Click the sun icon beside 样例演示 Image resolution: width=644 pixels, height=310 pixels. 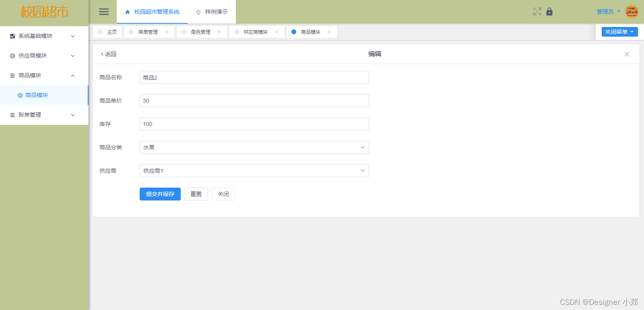[x=198, y=12]
